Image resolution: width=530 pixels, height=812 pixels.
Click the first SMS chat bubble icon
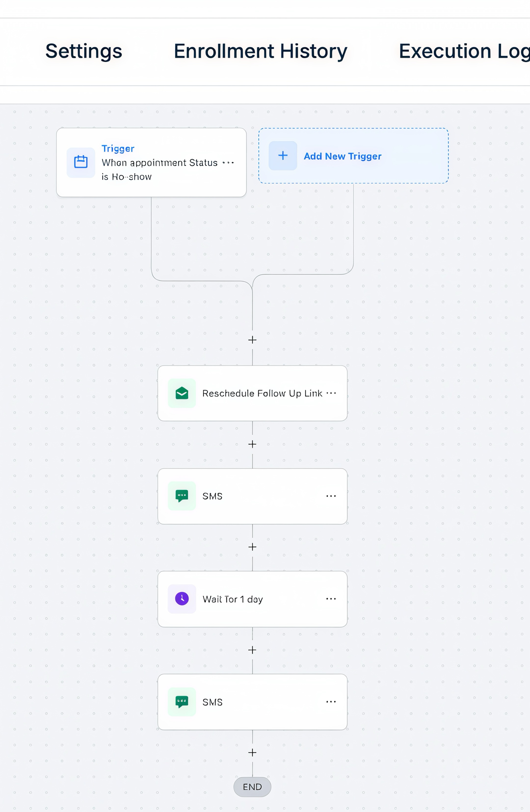(182, 496)
